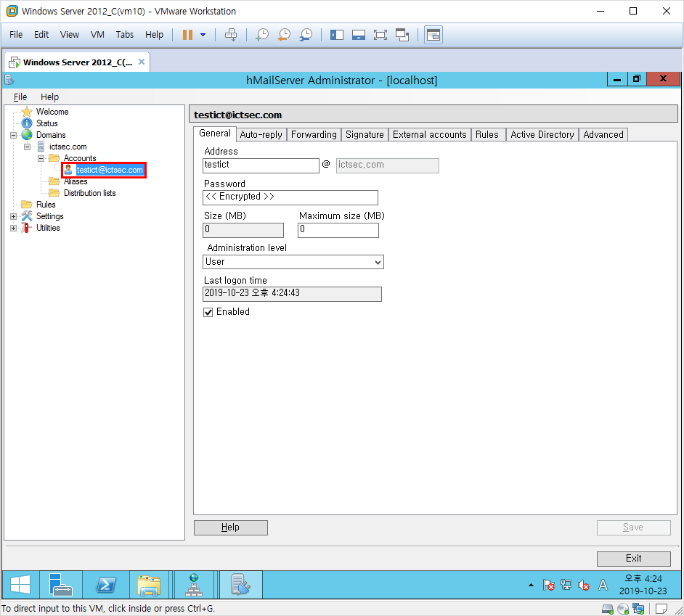Toggle the VMware library sidebar icon

(x=337, y=35)
